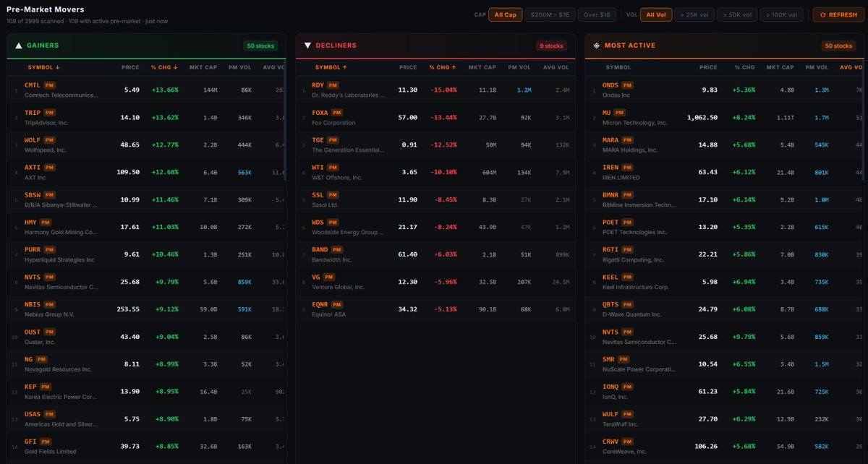
Task: Open the POET Technologies row
Action: (x=726, y=227)
